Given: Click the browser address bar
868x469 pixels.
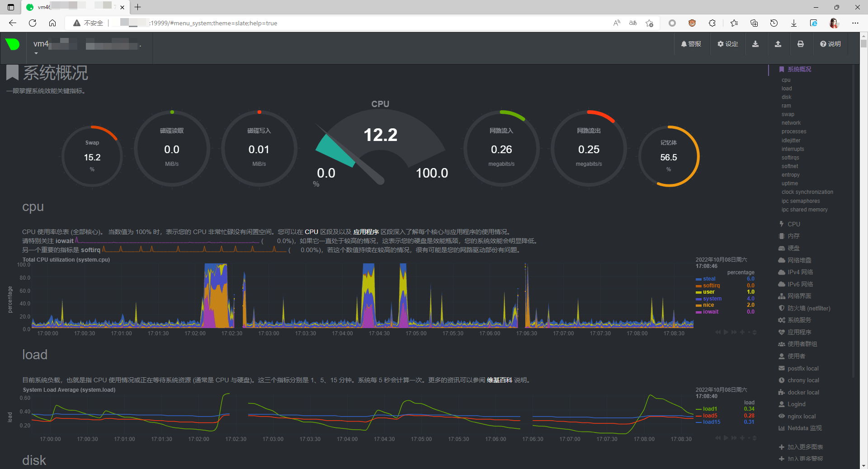Looking at the screenshot, I should (x=271, y=23).
